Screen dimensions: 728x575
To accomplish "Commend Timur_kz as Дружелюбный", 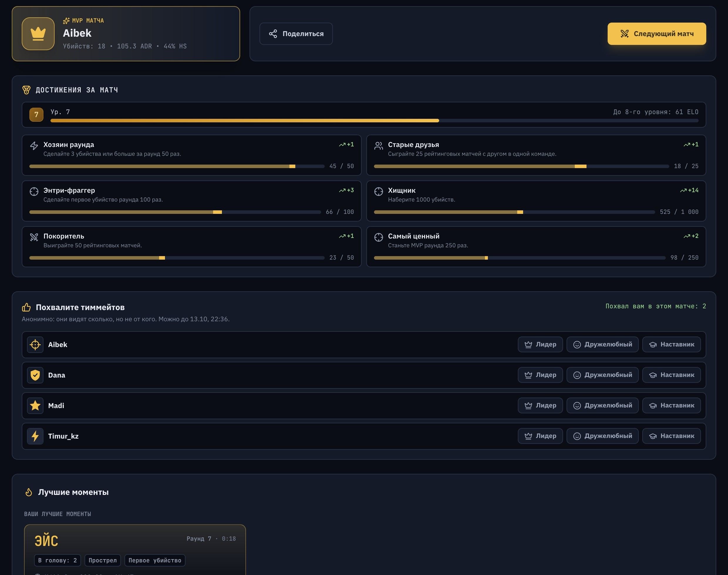I will [602, 436].
